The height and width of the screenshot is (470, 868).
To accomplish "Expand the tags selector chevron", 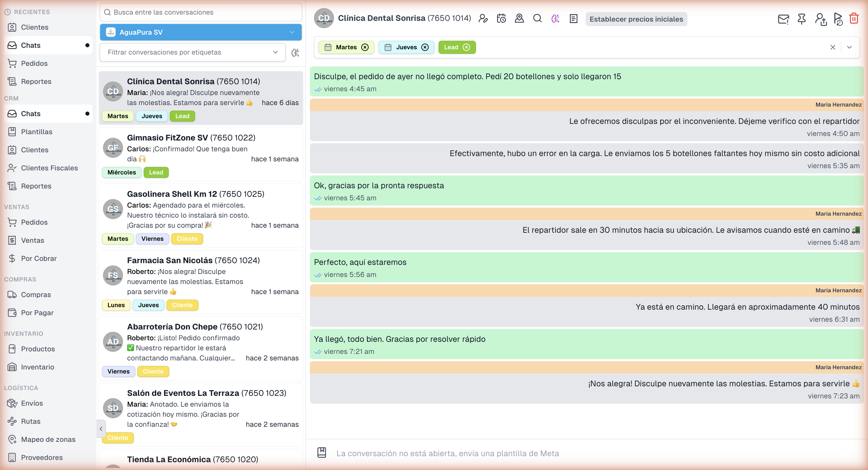I will point(849,47).
